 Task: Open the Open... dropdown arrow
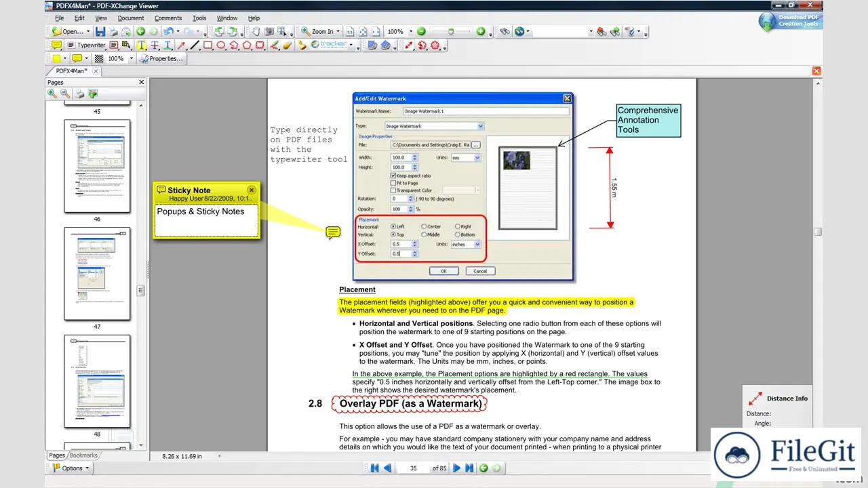coord(87,31)
